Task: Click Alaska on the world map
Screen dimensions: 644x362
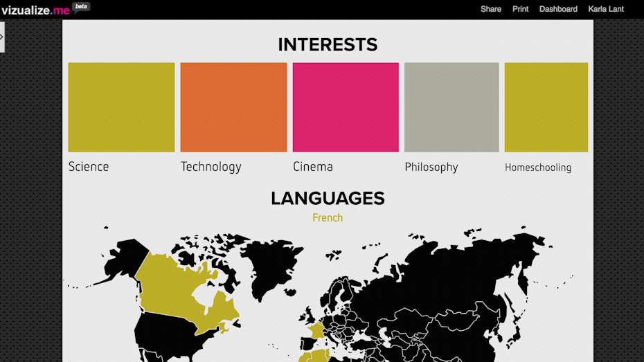Action: tap(125, 260)
